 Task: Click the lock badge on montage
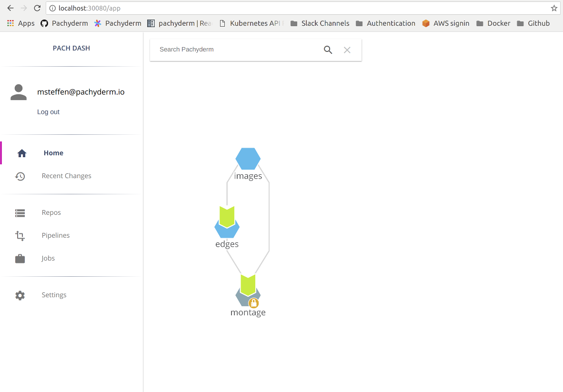(x=254, y=303)
